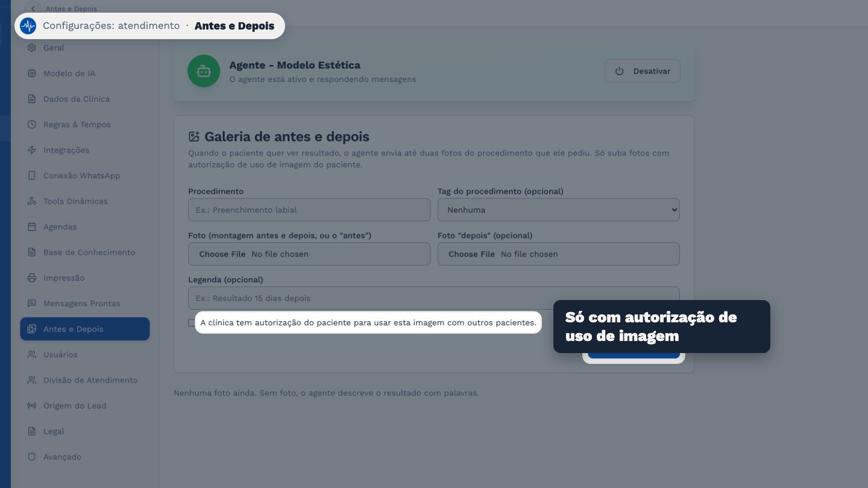
Task: Choose File for the antes photo
Action: 222,254
